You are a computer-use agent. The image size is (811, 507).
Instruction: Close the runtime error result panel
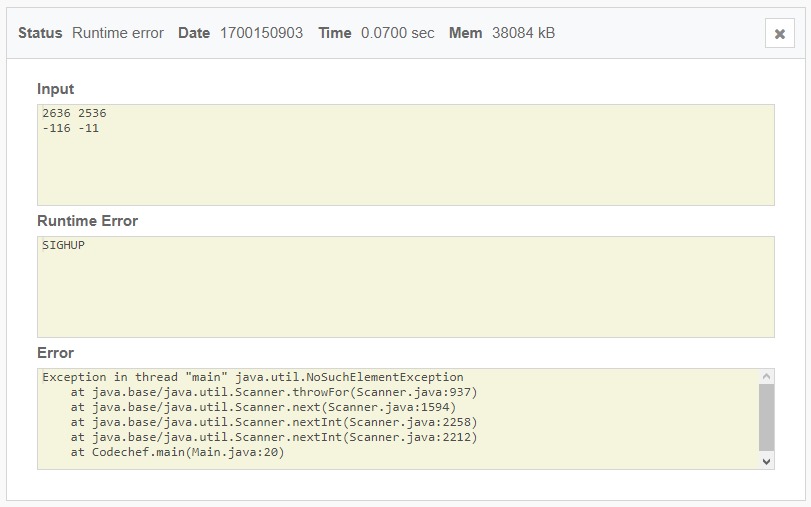coord(779,34)
